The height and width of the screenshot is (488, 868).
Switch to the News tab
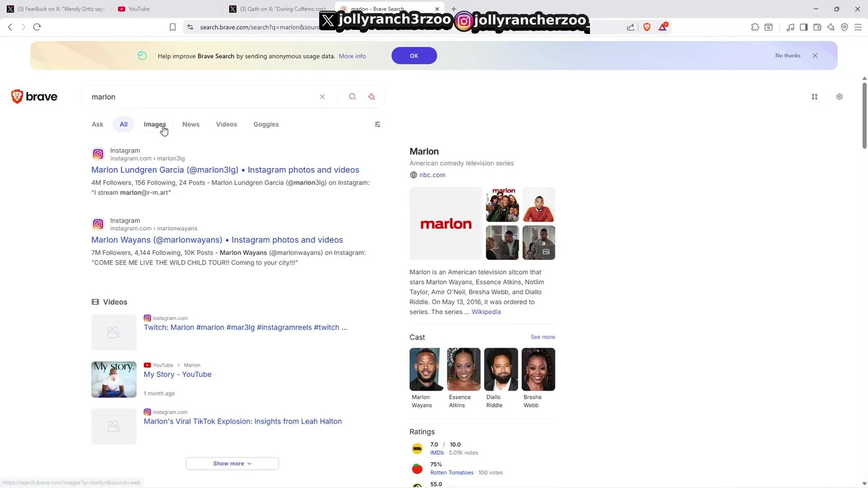(191, 124)
